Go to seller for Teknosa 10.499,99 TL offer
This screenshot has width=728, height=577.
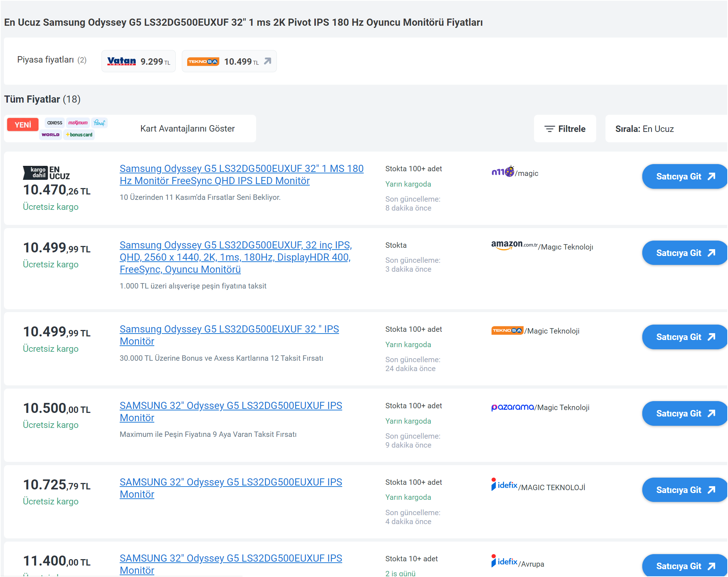click(x=685, y=337)
